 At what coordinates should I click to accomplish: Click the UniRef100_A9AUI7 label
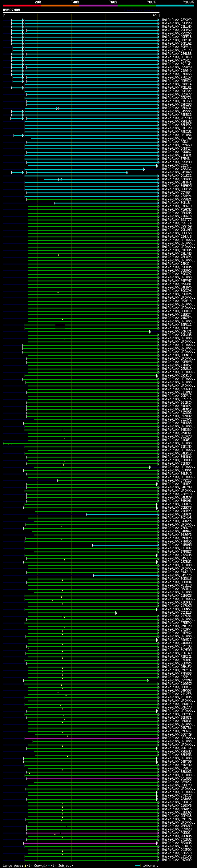click(x=177, y=640)
